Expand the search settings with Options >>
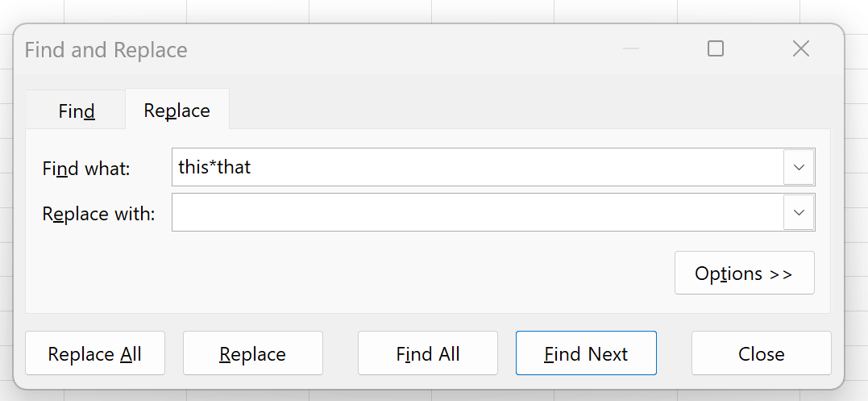 [744, 274]
